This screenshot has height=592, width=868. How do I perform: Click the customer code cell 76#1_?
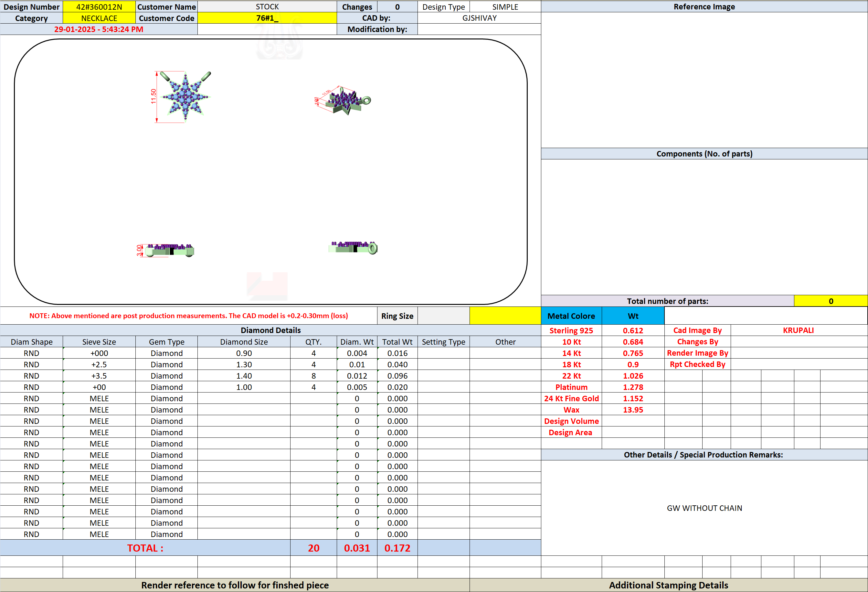coord(267,18)
